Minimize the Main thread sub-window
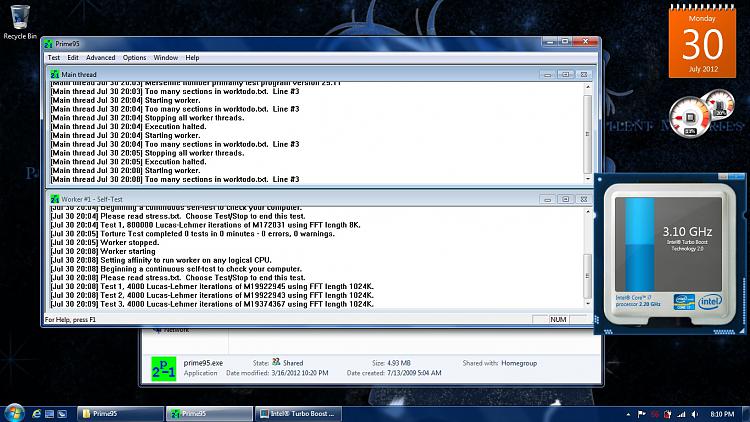 [548, 75]
